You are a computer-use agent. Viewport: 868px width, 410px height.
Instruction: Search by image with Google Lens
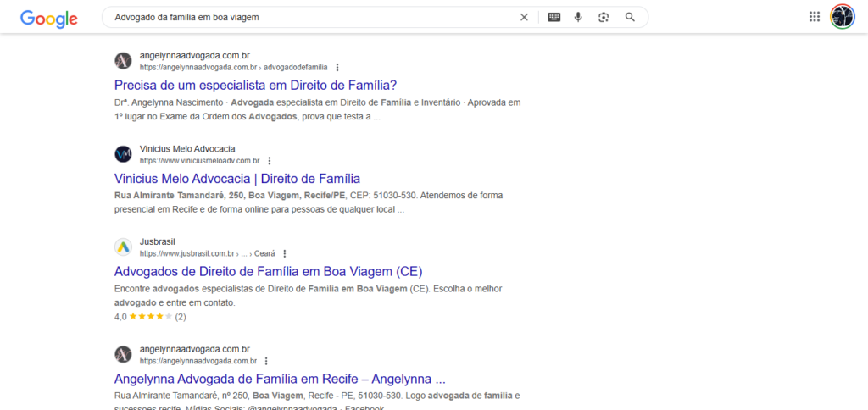604,17
